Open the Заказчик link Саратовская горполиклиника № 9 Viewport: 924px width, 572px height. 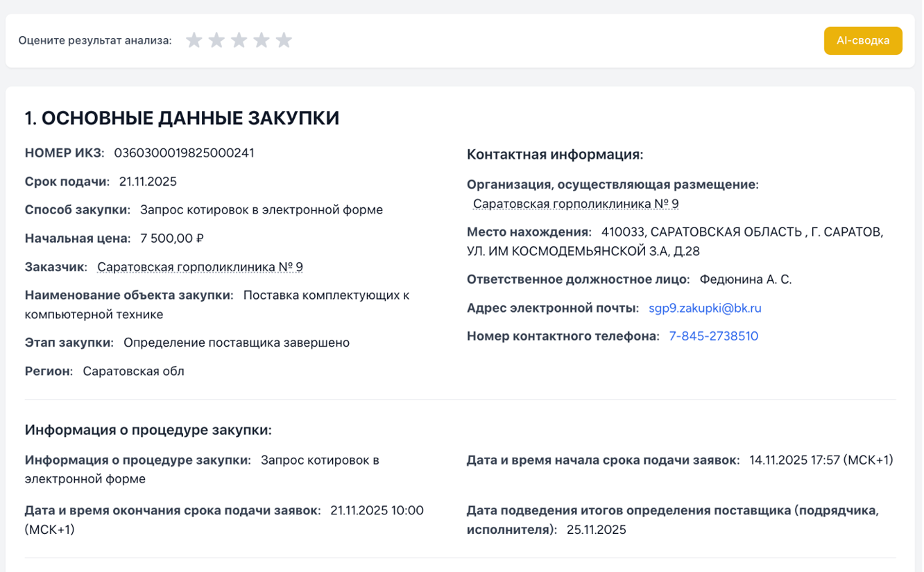[200, 267]
